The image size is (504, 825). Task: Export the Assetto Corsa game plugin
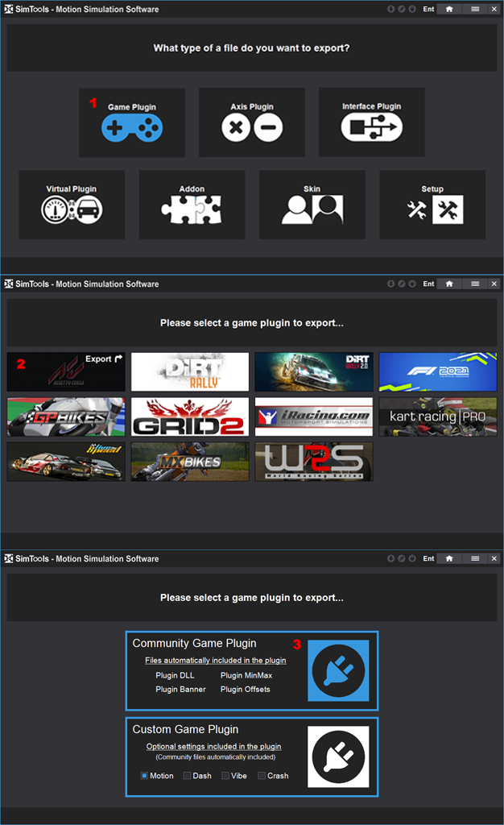[66, 372]
